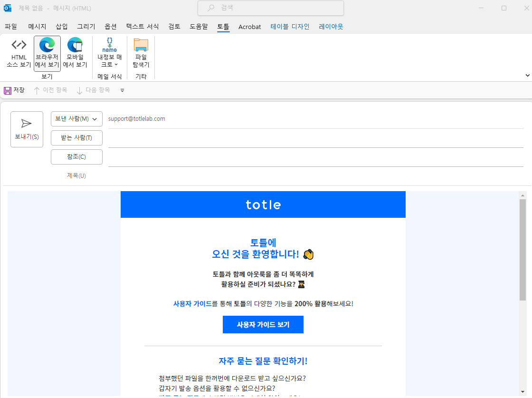Open HTML 소스 보기 source viewer
The width and height of the screenshot is (532, 398).
tap(19, 53)
